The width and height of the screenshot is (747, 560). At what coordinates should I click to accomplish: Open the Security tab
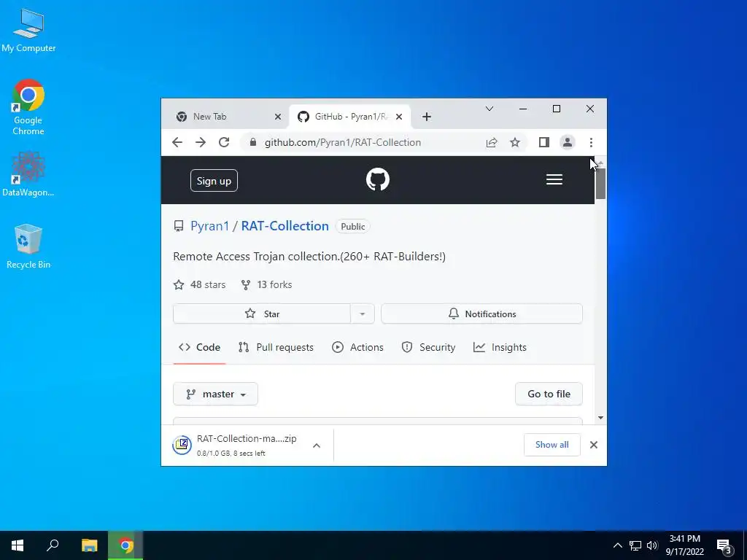point(428,347)
